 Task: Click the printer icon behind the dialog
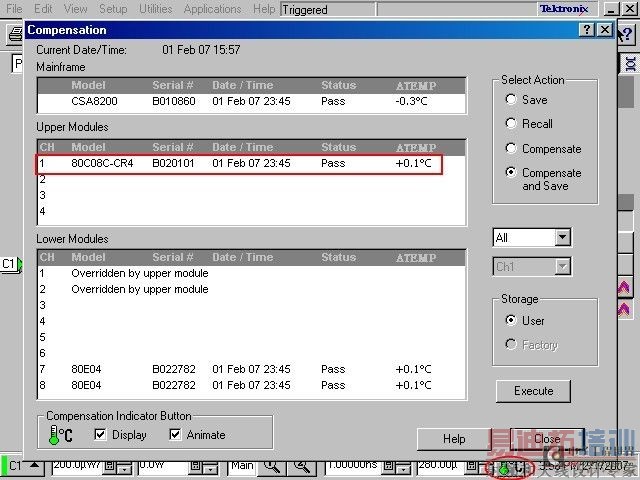pyautogui.click(x=16, y=34)
